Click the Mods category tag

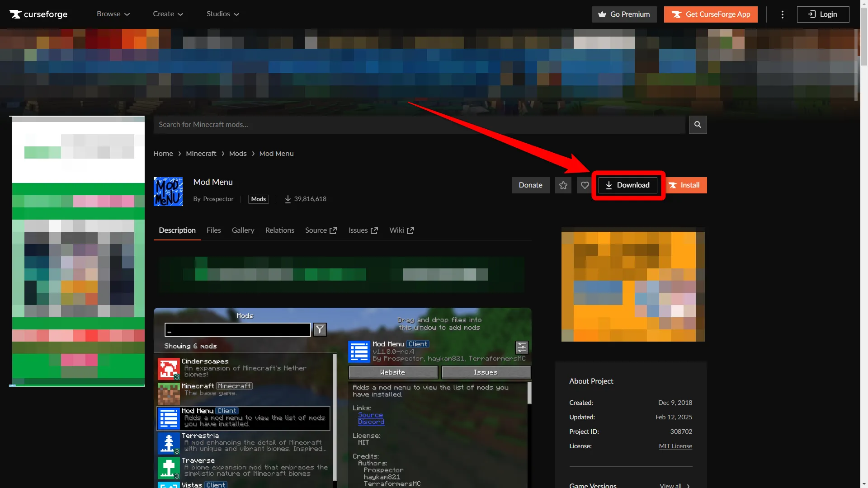[x=259, y=199]
